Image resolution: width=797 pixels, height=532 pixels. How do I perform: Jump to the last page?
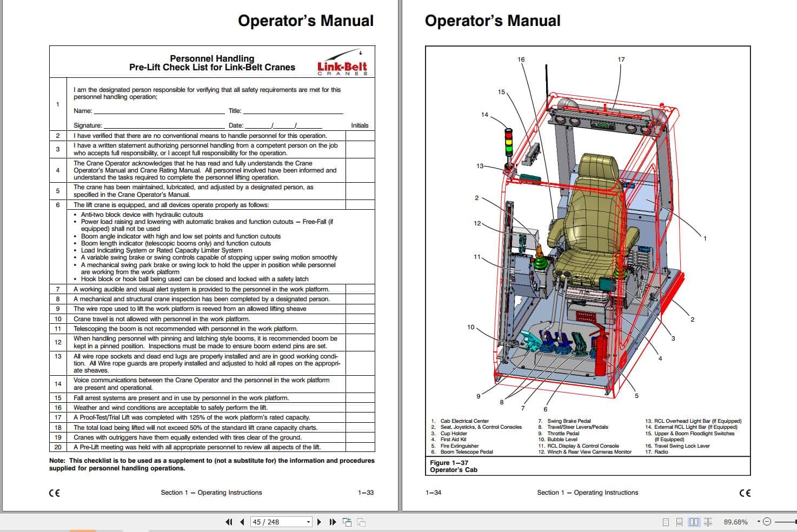332,522
